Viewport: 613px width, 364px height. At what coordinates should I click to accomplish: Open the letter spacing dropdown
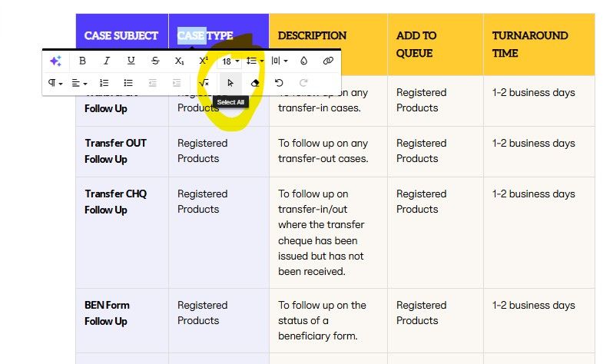click(280, 61)
